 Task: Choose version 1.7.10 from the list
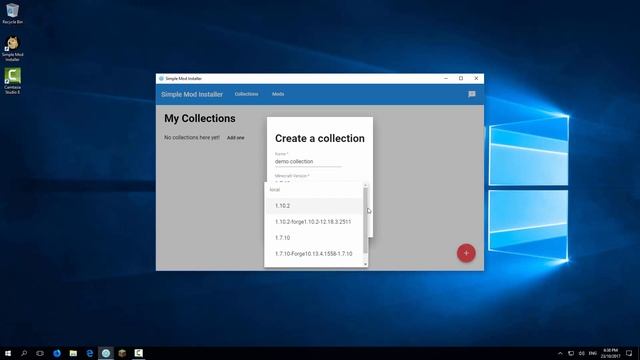313,238
